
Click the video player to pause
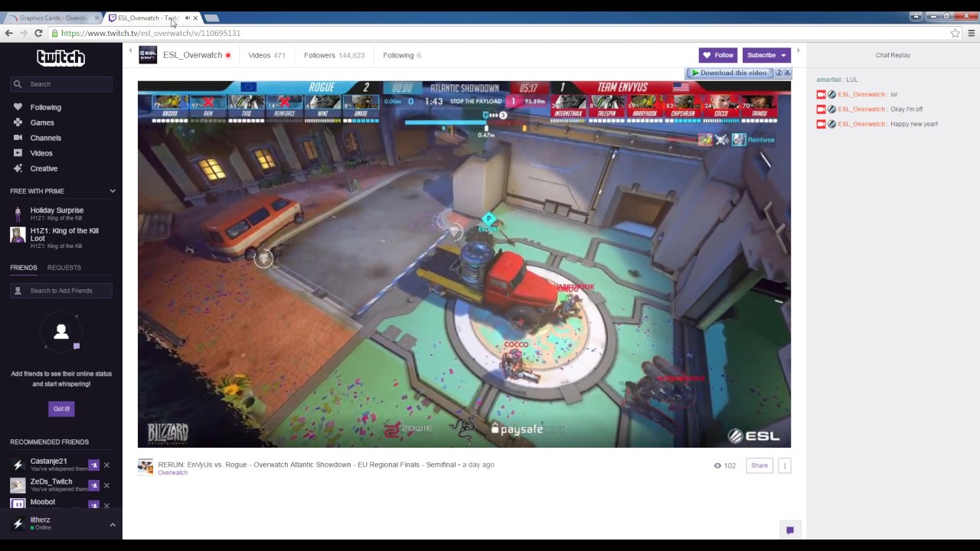(x=464, y=264)
